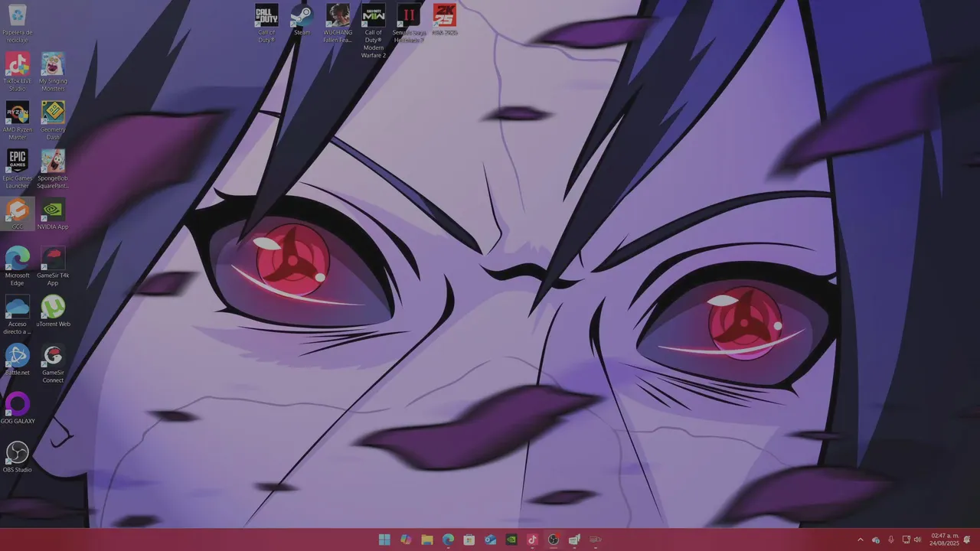Select Call of Duty Modern Warfare 2 icon
Viewport: 980px width, 551px height.
373,31
